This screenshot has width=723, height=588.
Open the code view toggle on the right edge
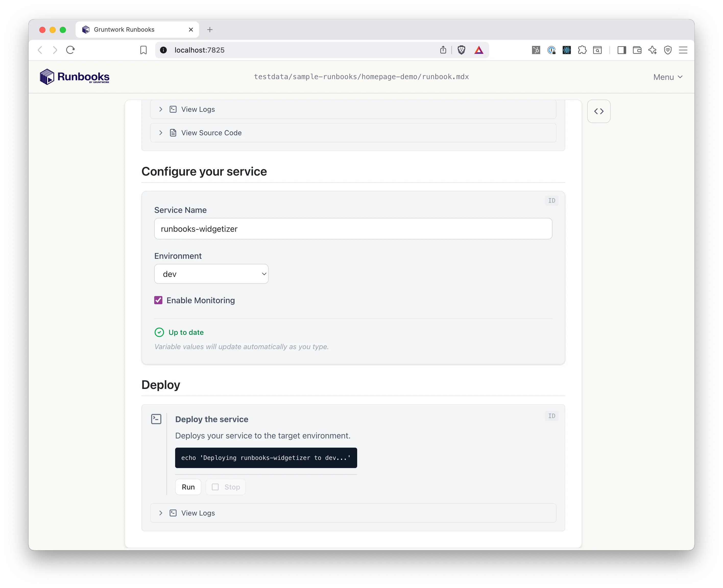click(598, 111)
